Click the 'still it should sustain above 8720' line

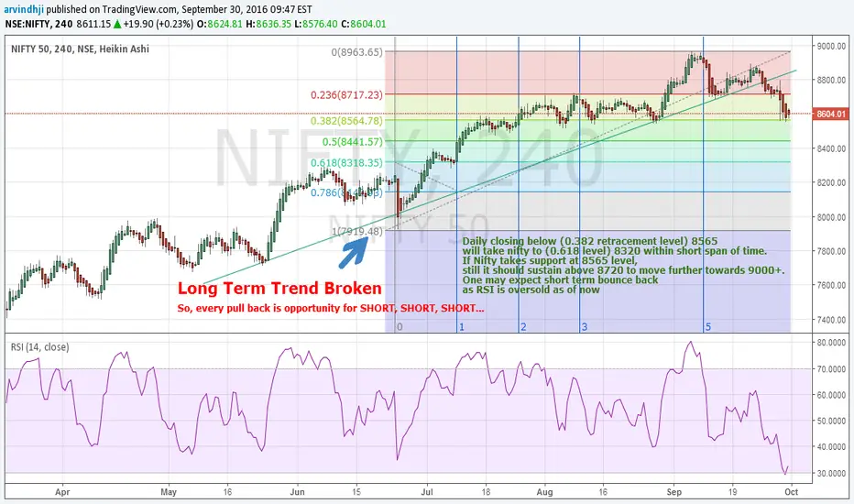tap(624, 270)
